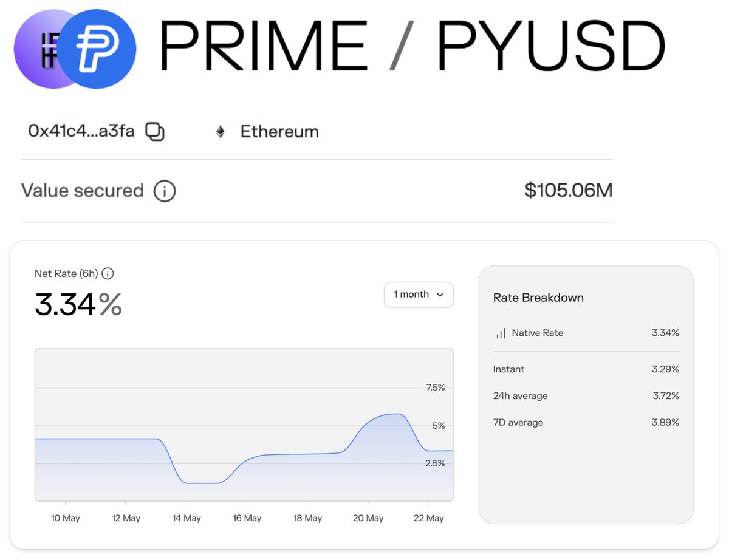The image size is (729, 560).
Task: Click the 2.5% y-axis label
Action: coord(435,463)
